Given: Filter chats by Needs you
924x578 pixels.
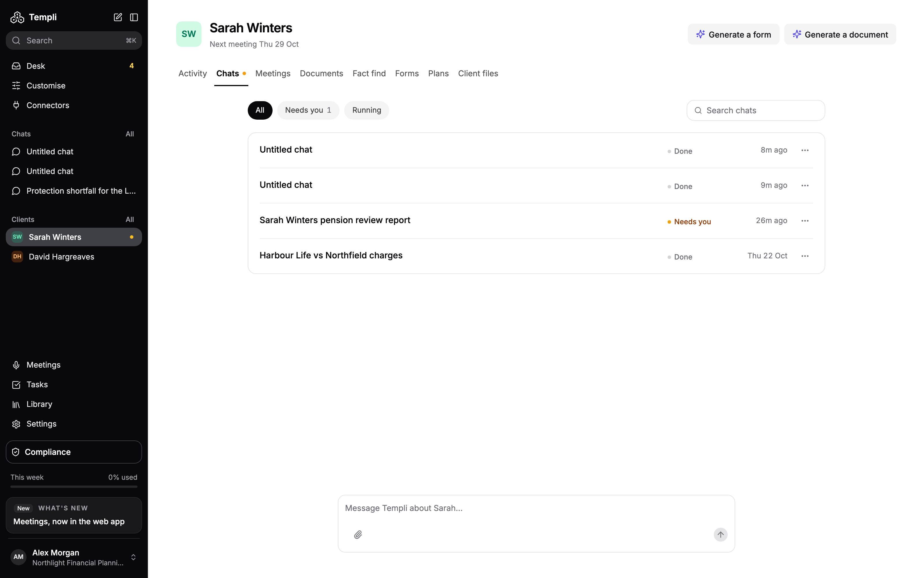Looking at the screenshot, I should 308,110.
